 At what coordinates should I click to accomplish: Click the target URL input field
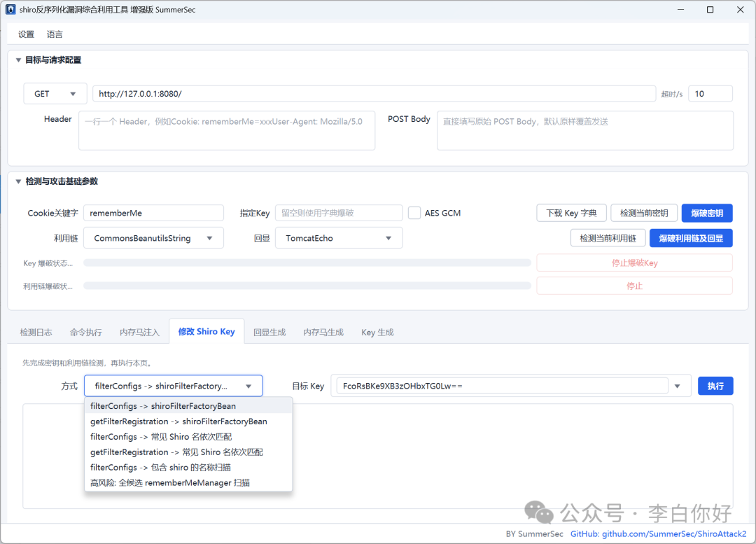[374, 94]
